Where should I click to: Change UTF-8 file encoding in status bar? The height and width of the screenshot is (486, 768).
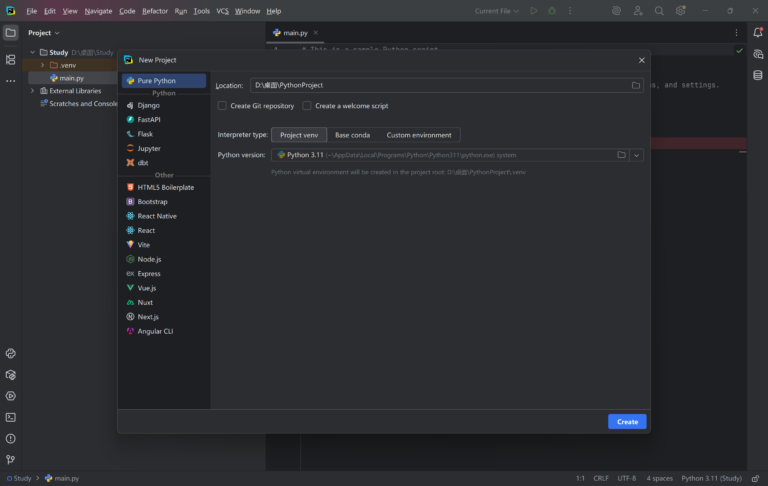(626, 478)
